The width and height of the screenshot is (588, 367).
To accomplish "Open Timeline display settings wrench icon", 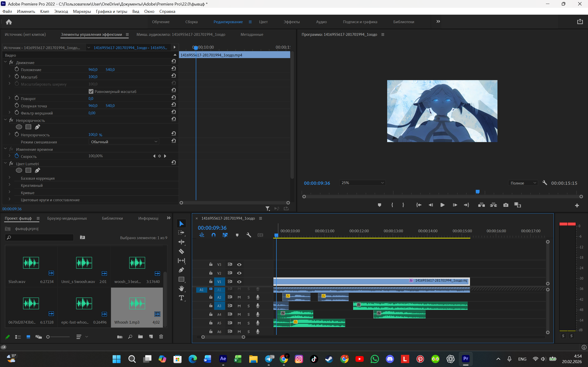I will point(249,235).
